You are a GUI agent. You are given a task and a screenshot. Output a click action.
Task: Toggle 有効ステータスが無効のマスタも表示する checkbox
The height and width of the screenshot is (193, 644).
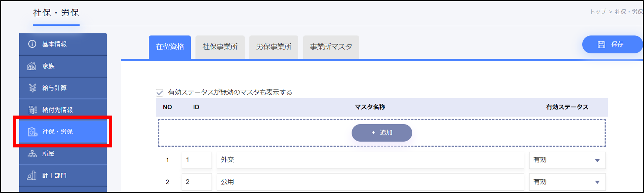coord(159,93)
